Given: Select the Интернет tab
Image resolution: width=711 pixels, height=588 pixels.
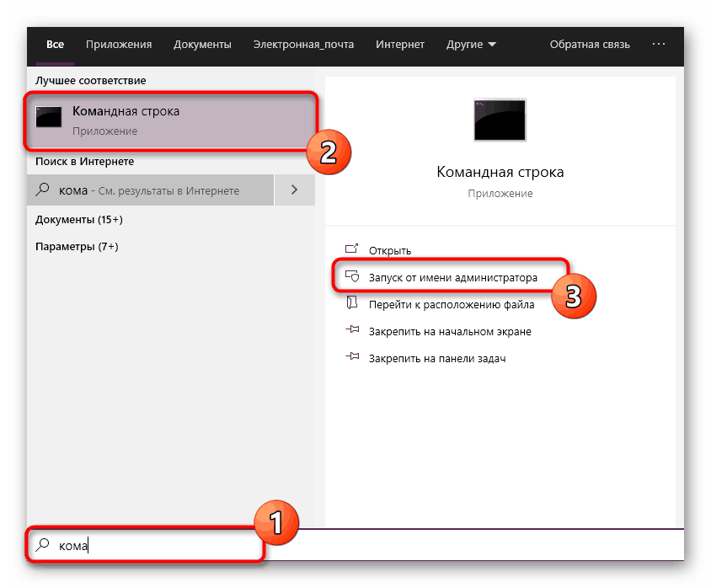Looking at the screenshot, I should click(x=400, y=45).
